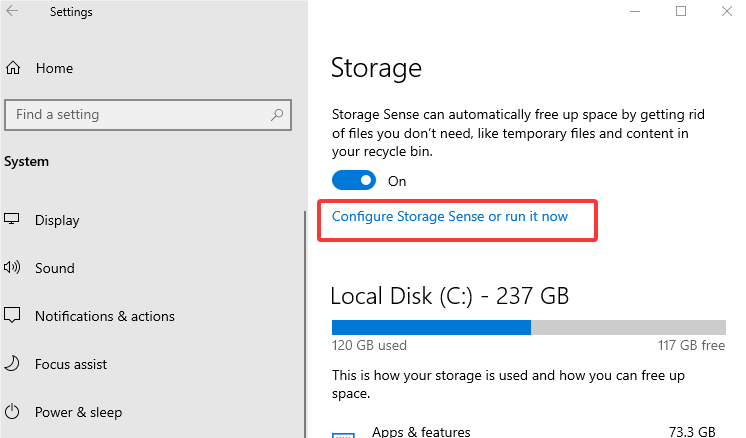The width and height of the screenshot is (746, 438).
Task: Click the gray free portion of the disk bar
Action: 628,327
